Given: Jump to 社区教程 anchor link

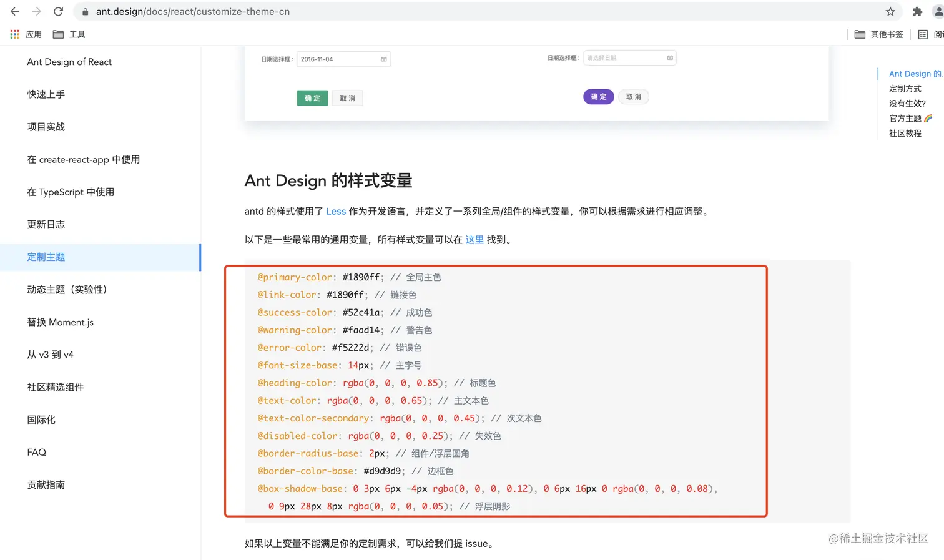Looking at the screenshot, I should [905, 134].
